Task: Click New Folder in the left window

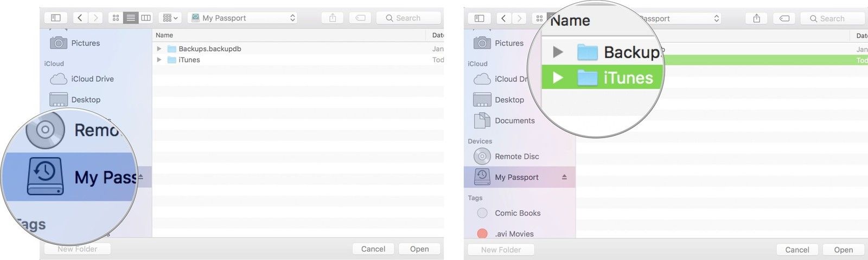Action: click(78, 249)
